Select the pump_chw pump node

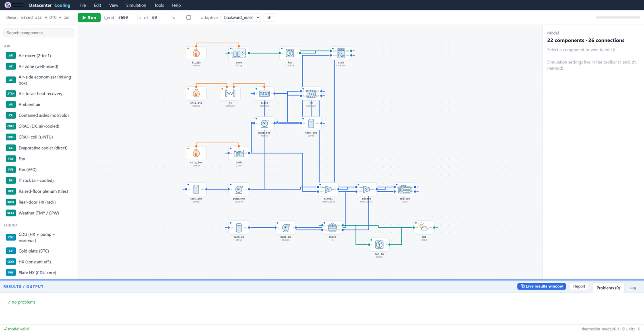point(239,189)
